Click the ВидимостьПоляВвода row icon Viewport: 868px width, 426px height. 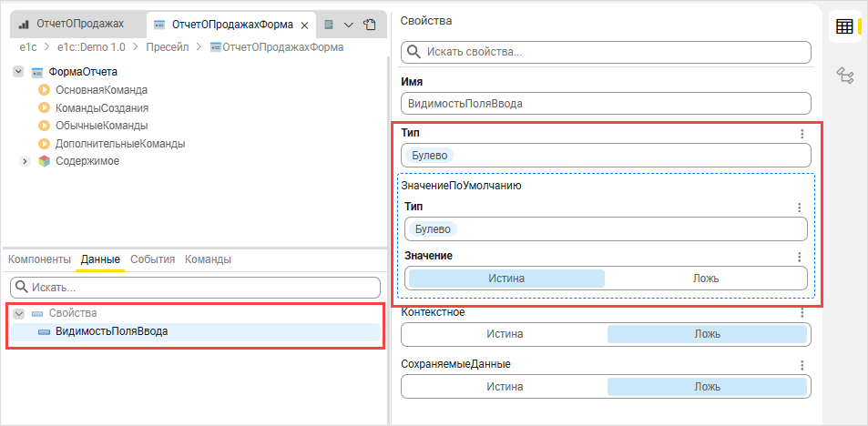(44, 332)
